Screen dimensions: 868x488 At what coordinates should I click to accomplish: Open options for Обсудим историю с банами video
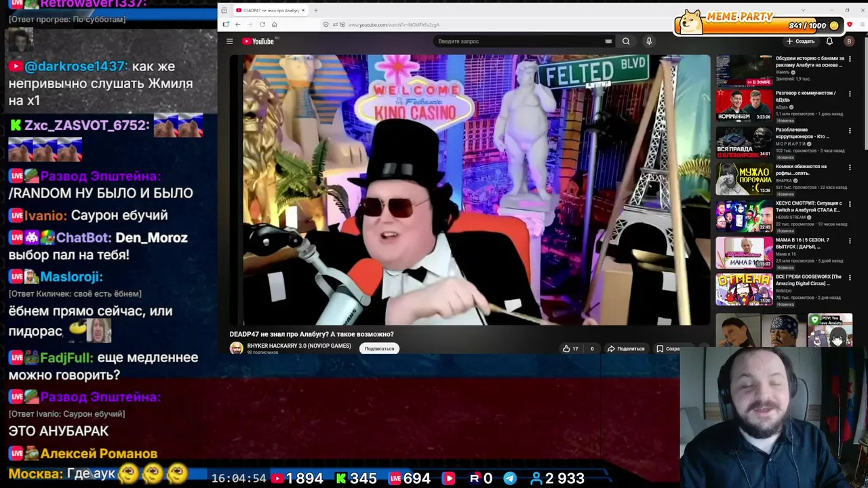pos(850,58)
